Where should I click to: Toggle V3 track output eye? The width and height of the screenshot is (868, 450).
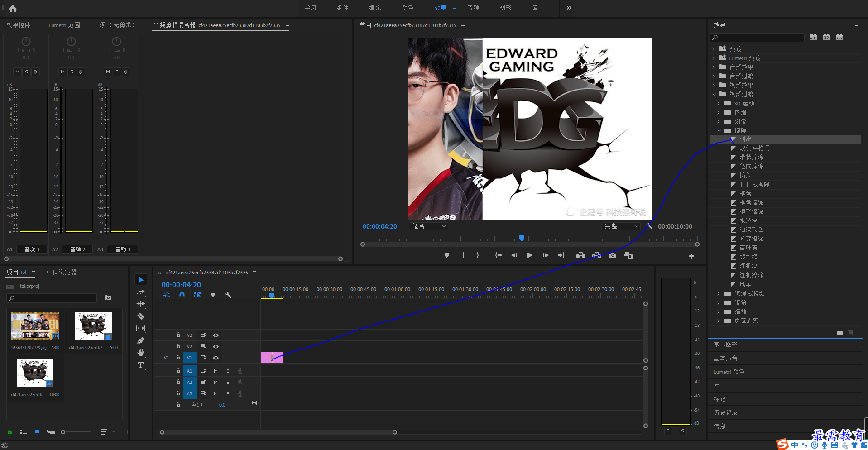(216, 335)
